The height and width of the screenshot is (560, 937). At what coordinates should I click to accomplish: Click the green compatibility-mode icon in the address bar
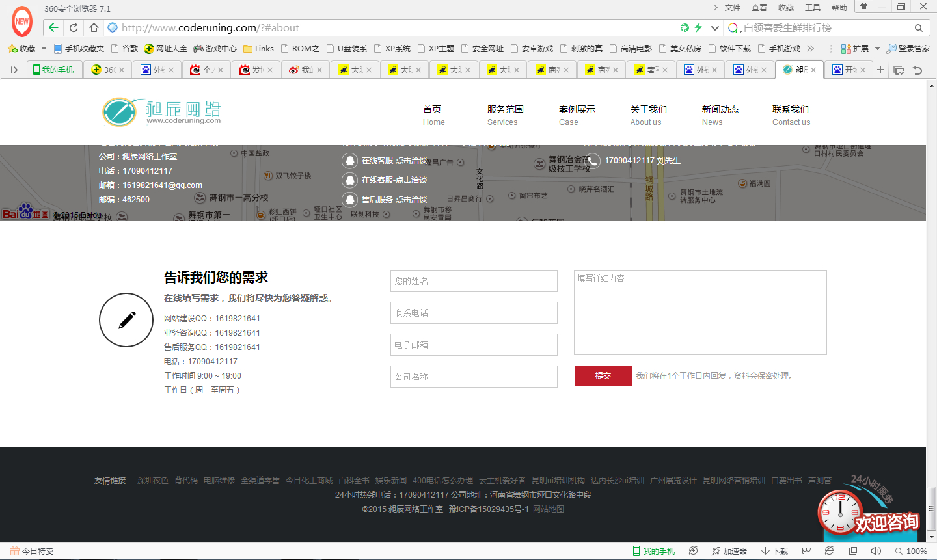click(x=685, y=28)
